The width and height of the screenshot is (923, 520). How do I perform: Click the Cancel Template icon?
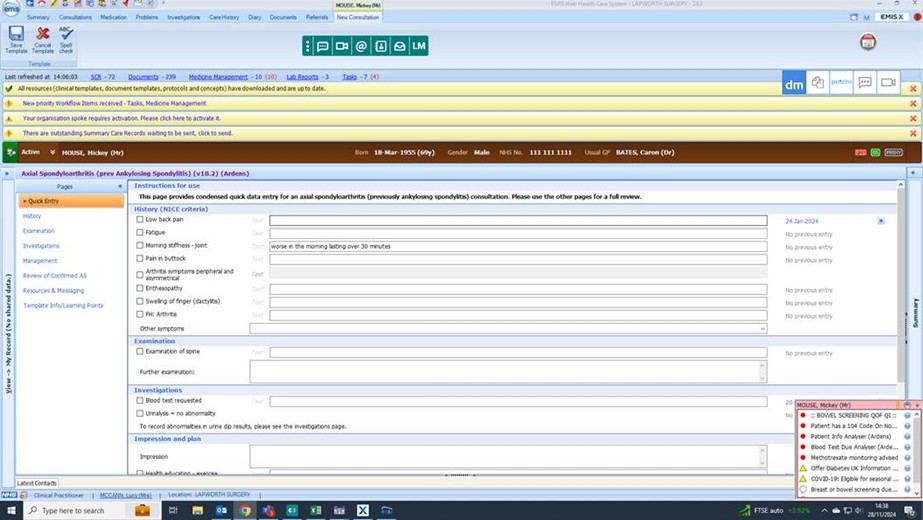[x=42, y=38]
